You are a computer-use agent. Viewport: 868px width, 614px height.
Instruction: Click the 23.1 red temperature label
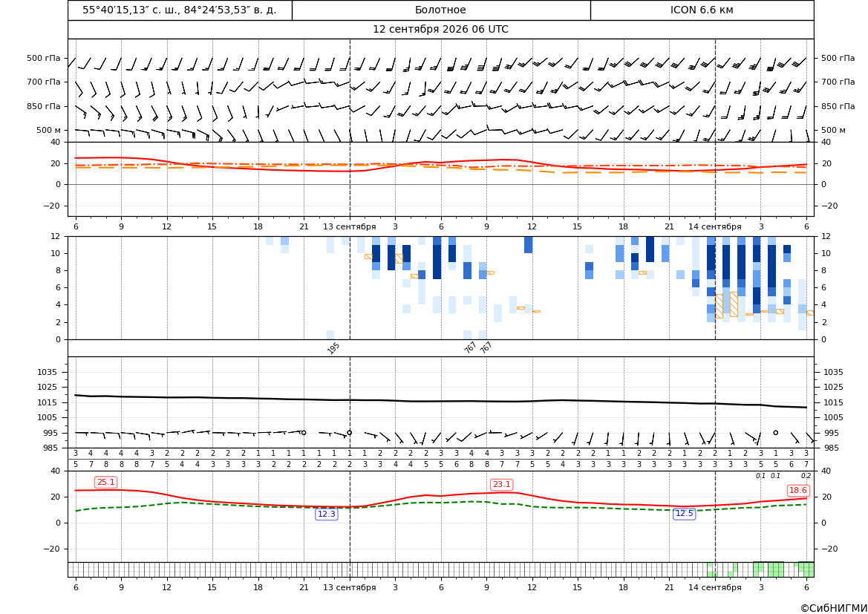click(x=501, y=485)
